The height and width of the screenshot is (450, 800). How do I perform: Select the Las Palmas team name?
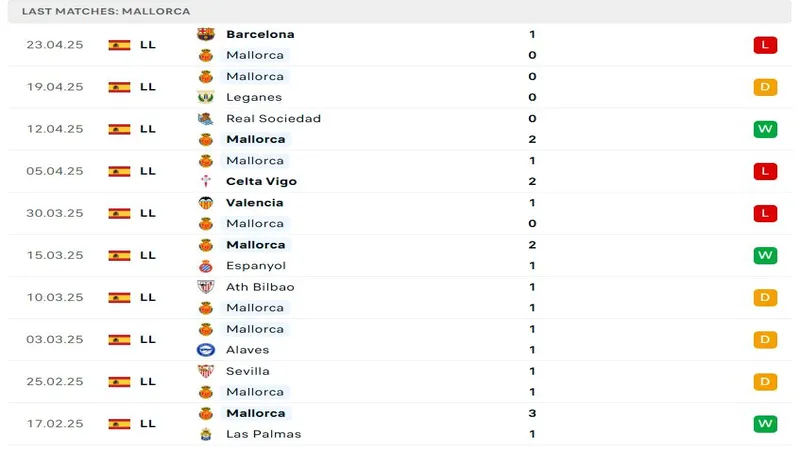(x=263, y=434)
